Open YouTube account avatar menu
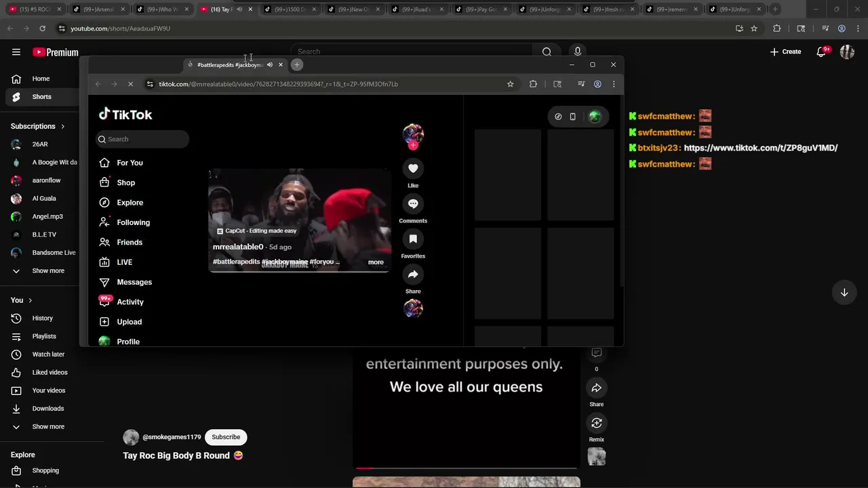 [x=847, y=52]
